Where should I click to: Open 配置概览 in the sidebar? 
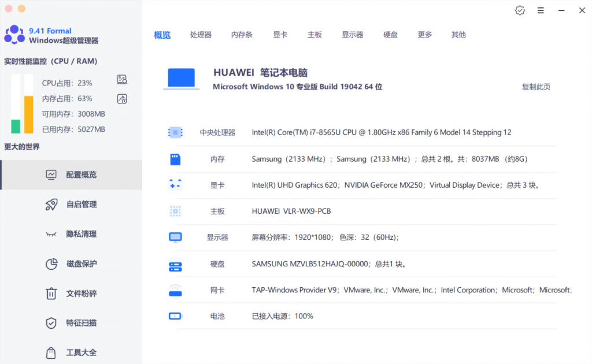pyautogui.click(x=72, y=174)
